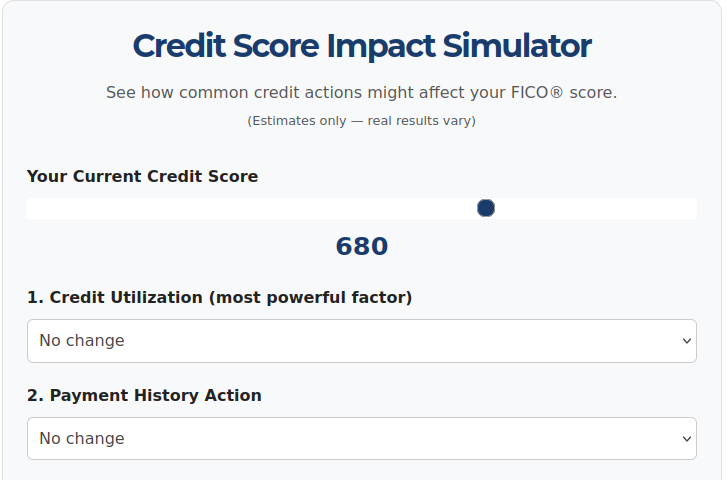This screenshot has width=727, height=480.
Task: Click the '2. Payment History Action' label
Action: pyautogui.click(x=144, y=395)
